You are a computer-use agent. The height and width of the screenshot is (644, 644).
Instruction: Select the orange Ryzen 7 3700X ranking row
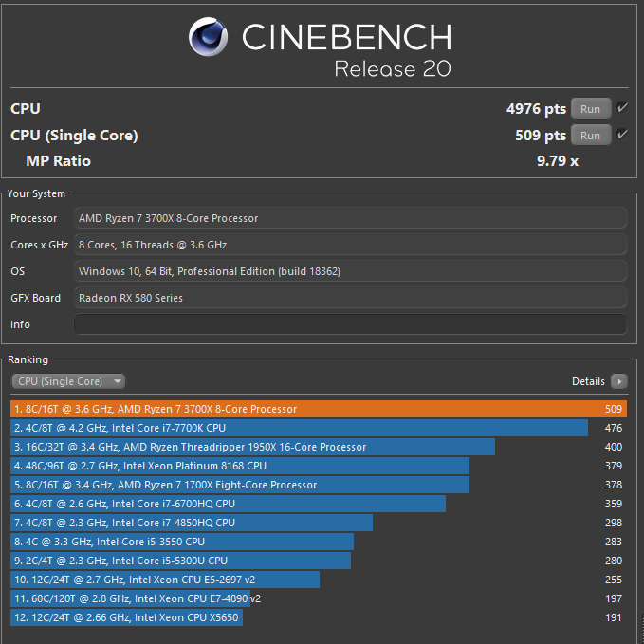319,409
